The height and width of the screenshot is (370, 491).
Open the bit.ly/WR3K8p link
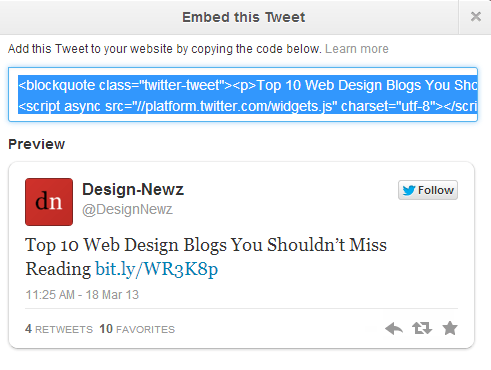pos(157,269)
